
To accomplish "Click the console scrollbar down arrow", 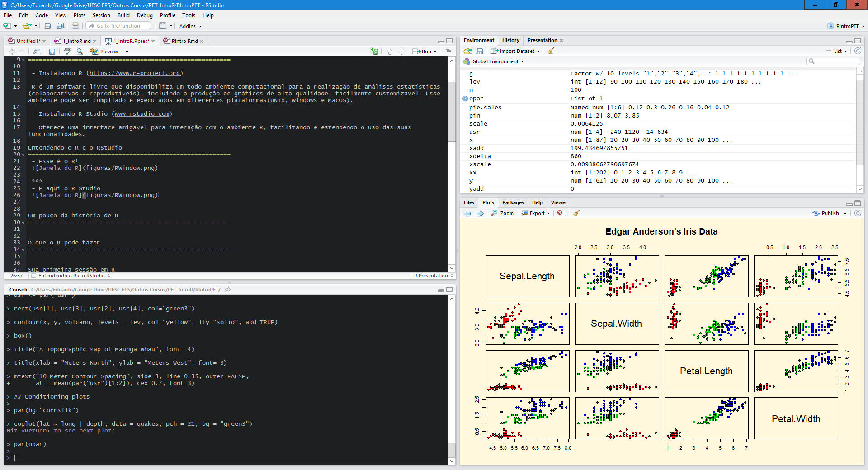I will pos(452,461).
